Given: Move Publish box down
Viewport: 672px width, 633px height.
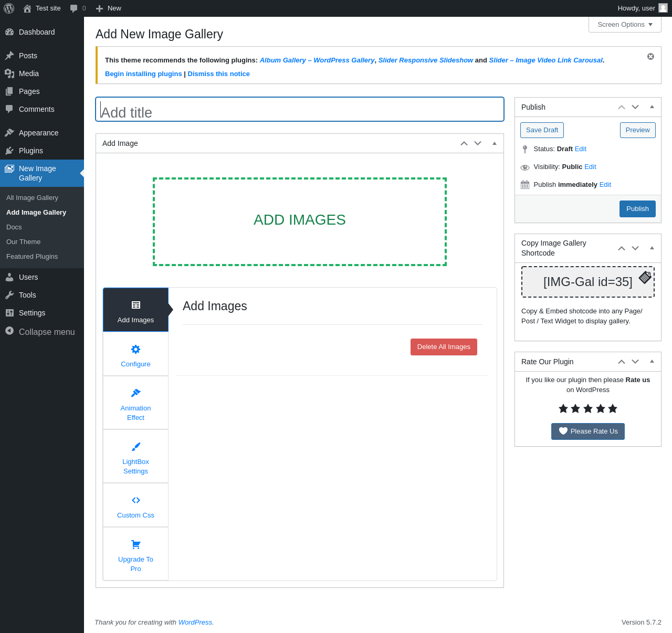Looking at the screenshot, I should tap(635, 107).
